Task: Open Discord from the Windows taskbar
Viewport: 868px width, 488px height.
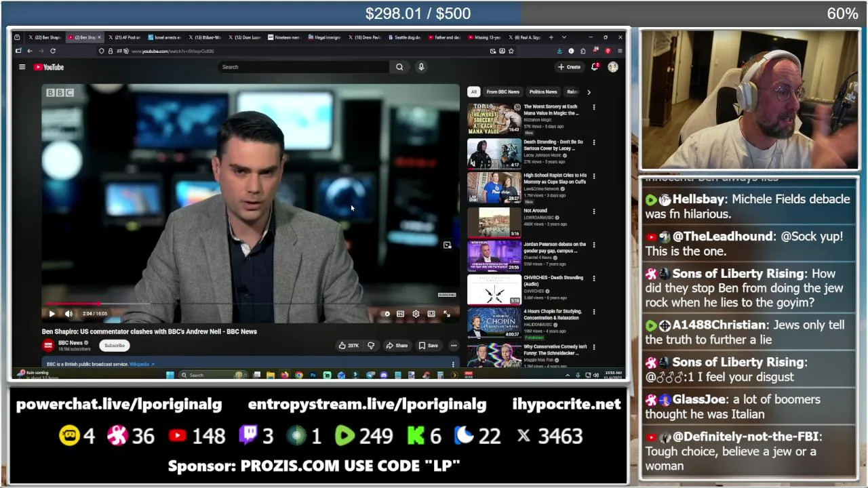Action: click(x=384, y=375)
